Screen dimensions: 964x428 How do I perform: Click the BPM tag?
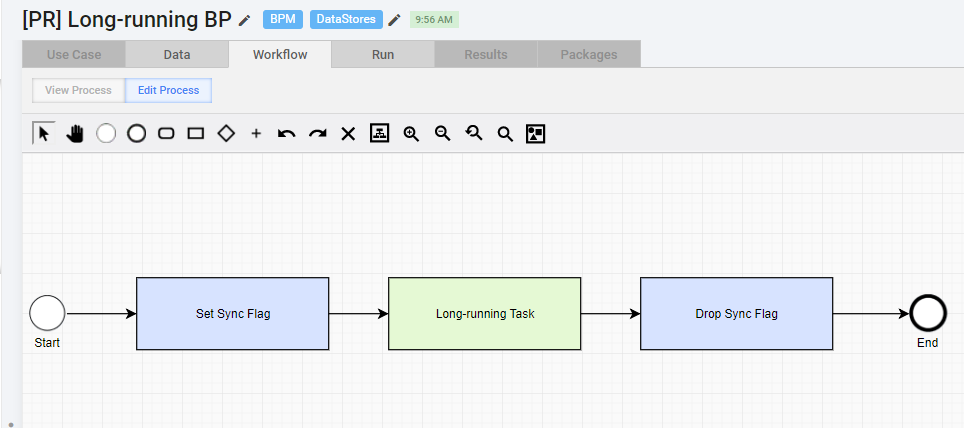283,20
